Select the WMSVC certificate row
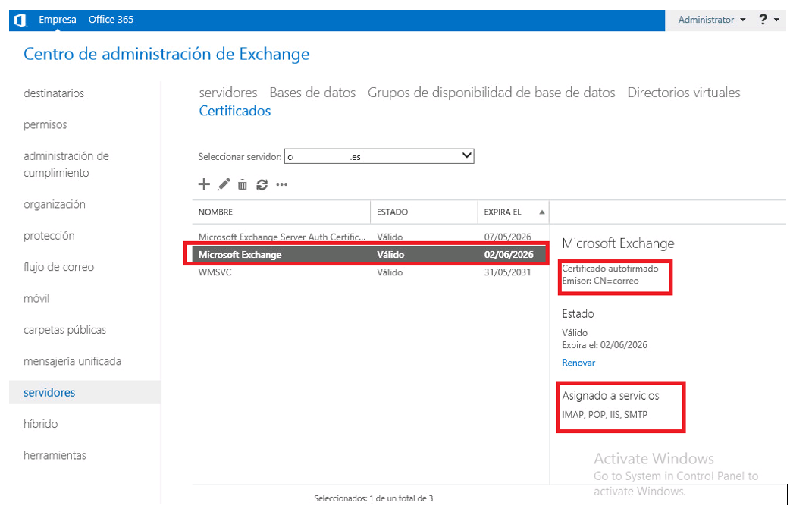Image resolution: width=812 pixels, height=512 pixels. click(x=371, y=272)
